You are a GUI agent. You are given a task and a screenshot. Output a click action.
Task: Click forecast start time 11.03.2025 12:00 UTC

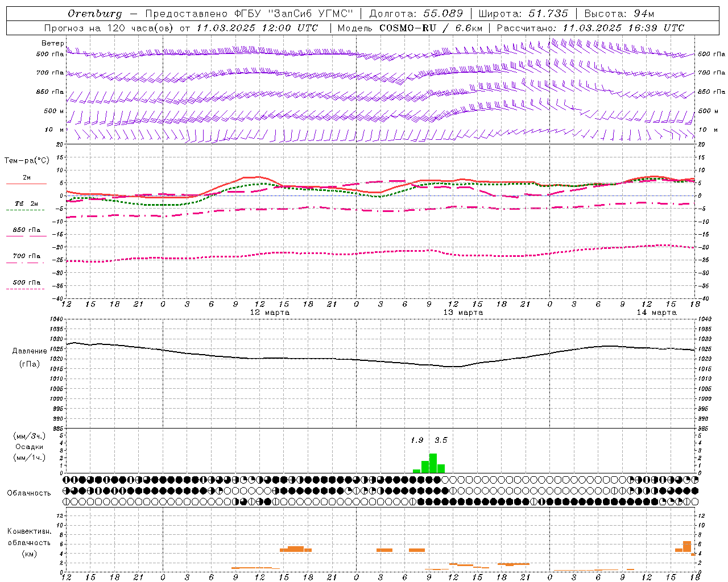(257, 28)
